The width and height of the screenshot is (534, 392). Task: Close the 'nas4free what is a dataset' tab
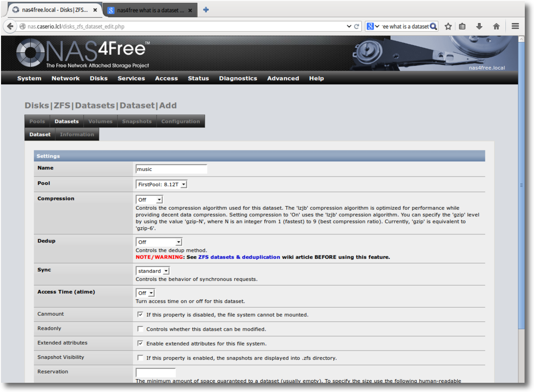pos(190,11)
